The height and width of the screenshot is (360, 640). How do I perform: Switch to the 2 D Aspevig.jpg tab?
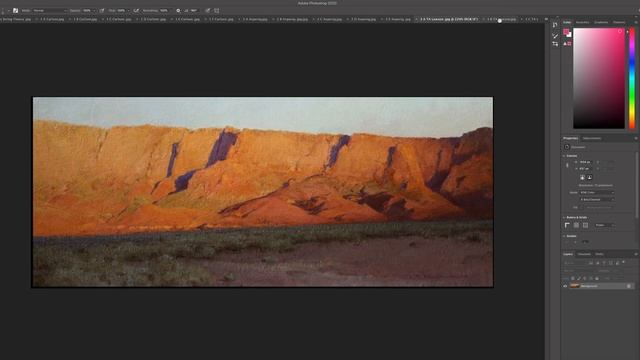(x=363, y=19)
